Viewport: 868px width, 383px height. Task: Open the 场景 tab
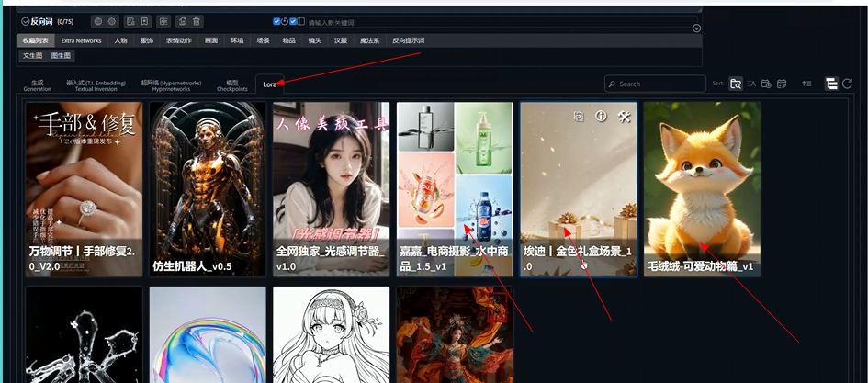(263, 40)
